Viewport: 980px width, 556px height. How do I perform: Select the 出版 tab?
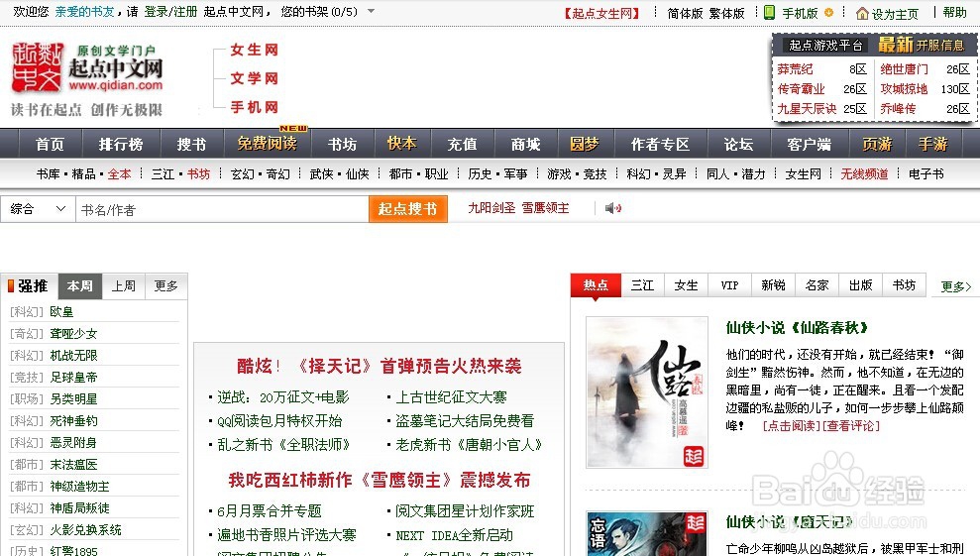(861, 285)
